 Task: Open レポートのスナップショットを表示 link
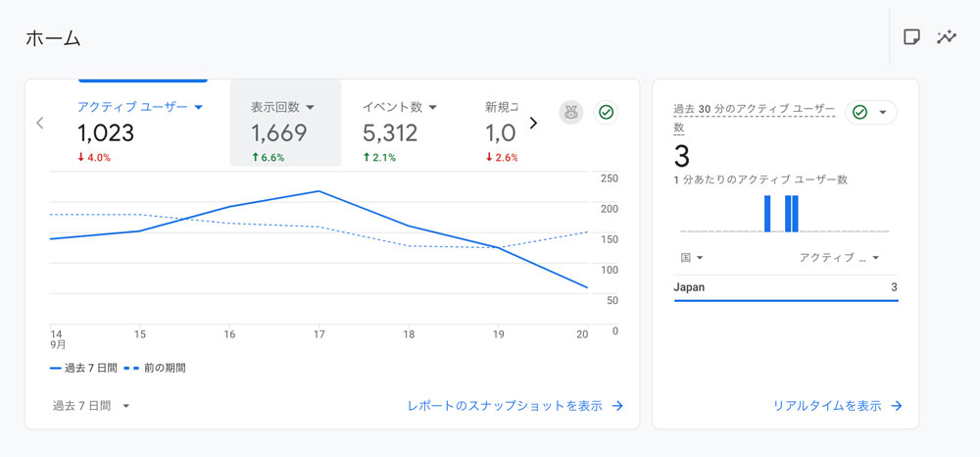point(505,406)
